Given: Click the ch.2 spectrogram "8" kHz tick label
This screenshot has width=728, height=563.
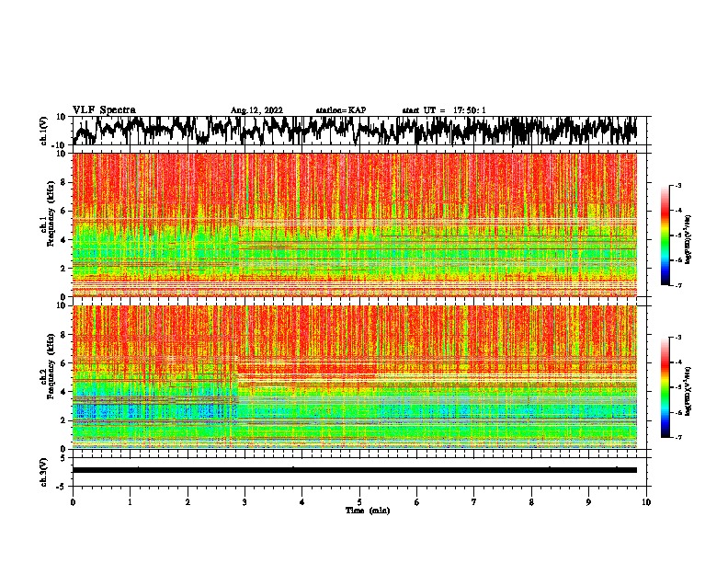Looking at the screenshot, I should 63,335.
